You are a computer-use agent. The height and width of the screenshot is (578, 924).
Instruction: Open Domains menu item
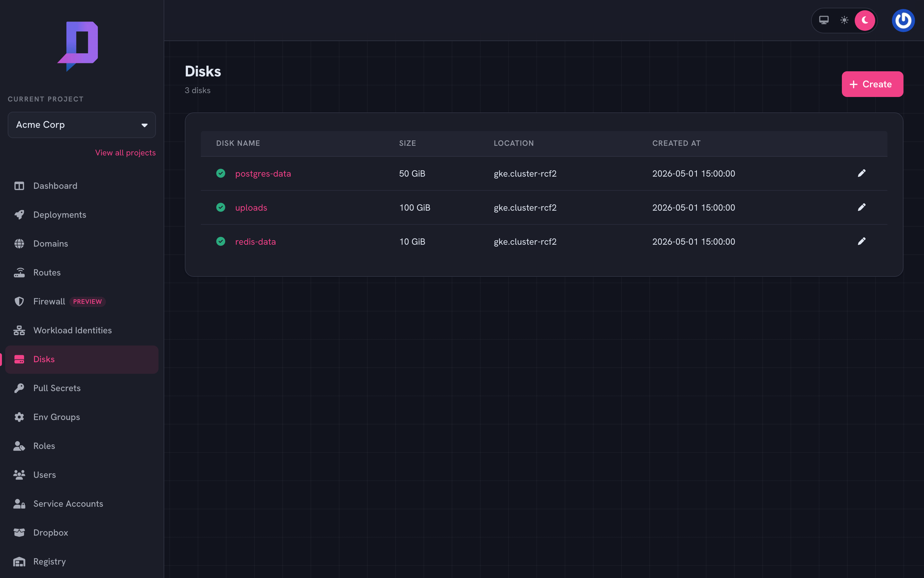click(x=82, y=243)
